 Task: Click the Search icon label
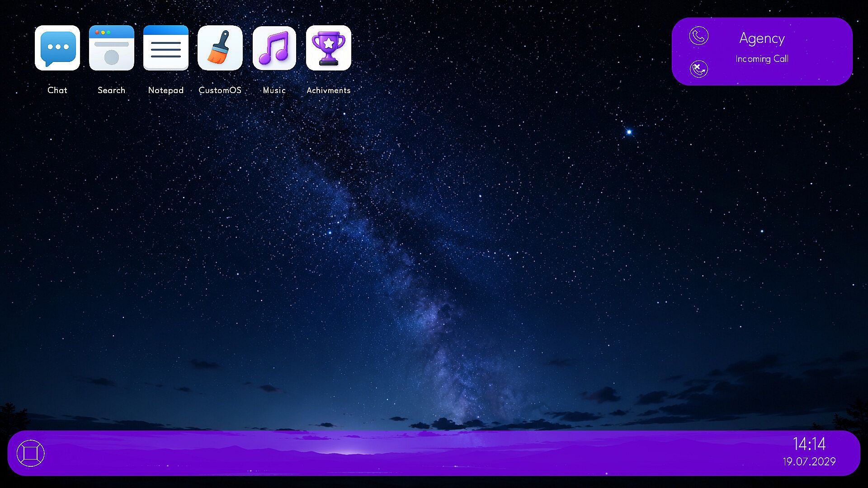pyautogui.click(x=112, y=90)
